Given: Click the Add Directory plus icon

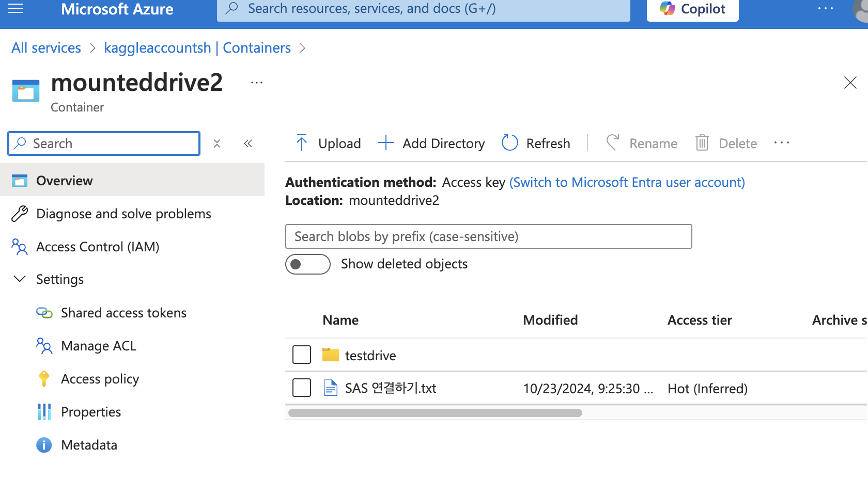Looking at the screenshot, I should 386,143.
